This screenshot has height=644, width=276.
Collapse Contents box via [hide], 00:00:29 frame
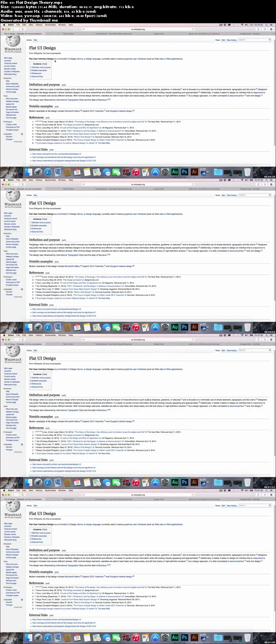coord(45,64)
